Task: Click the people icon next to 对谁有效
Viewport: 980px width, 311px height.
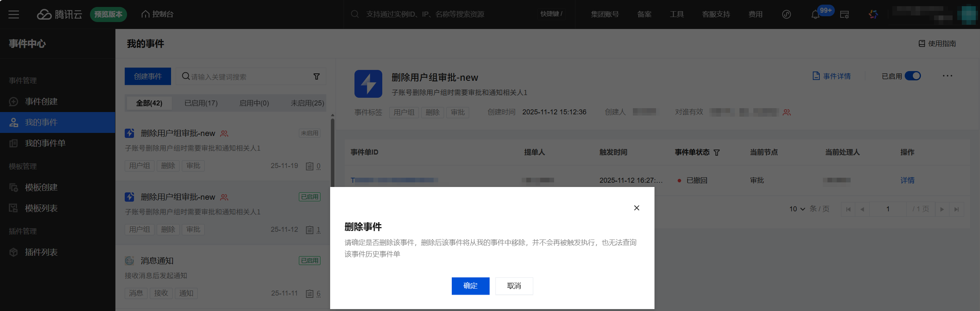Action: (787, 112)
